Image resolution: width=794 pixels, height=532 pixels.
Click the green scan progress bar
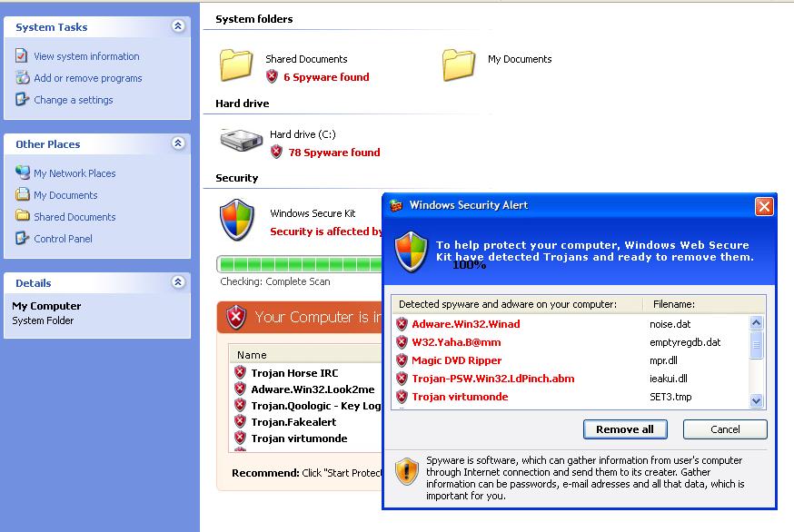[x=300, y=264]
